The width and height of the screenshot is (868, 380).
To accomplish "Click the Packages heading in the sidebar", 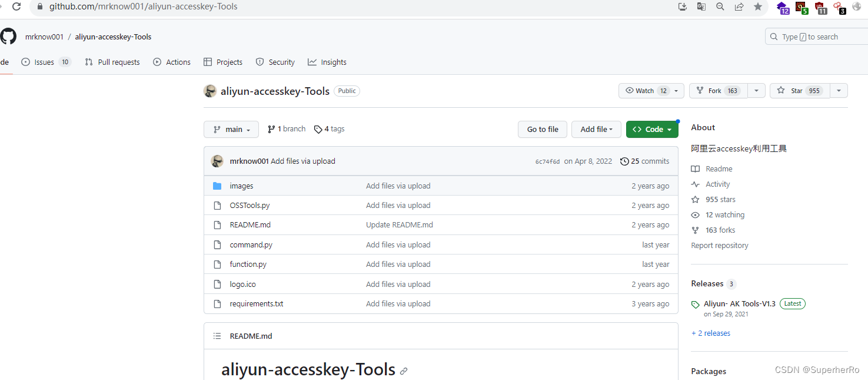I will [709, 372].
